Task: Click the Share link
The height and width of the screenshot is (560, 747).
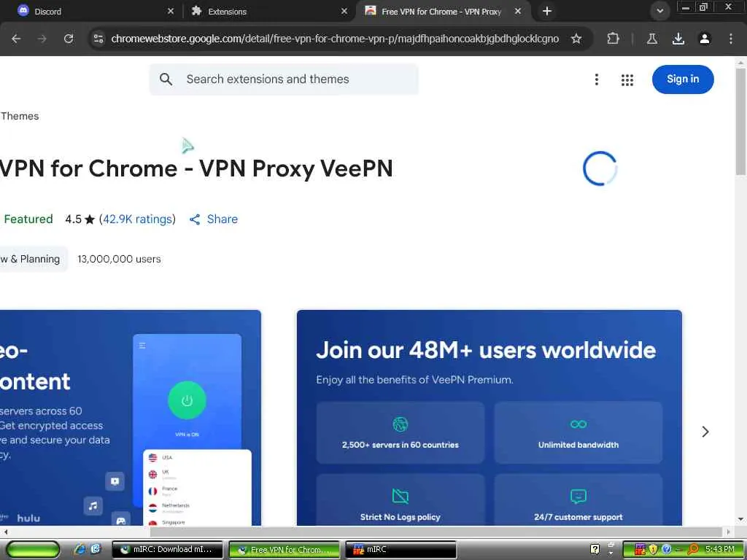Action: click(222, 219)
